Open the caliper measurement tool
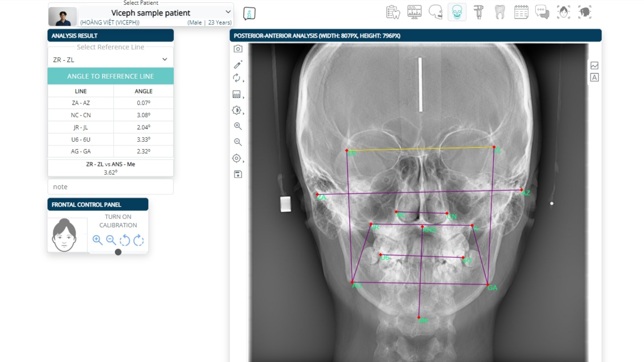Image resolution: width=644 pixels, height=362 pixels. point(478,12)
